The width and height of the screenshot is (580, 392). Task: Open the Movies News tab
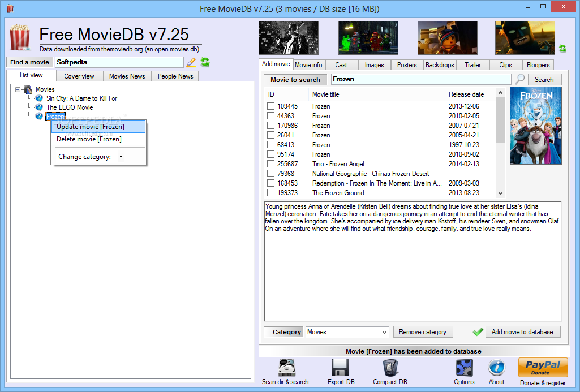coord(127,76)
